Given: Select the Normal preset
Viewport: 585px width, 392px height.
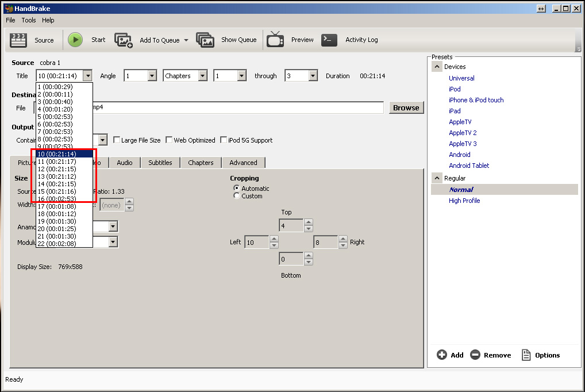Looking at the screenshot, I should coord(461,189).
